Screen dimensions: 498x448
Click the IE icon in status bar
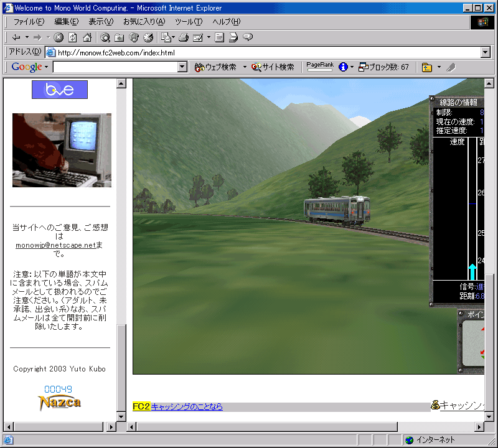coord(8,440)
